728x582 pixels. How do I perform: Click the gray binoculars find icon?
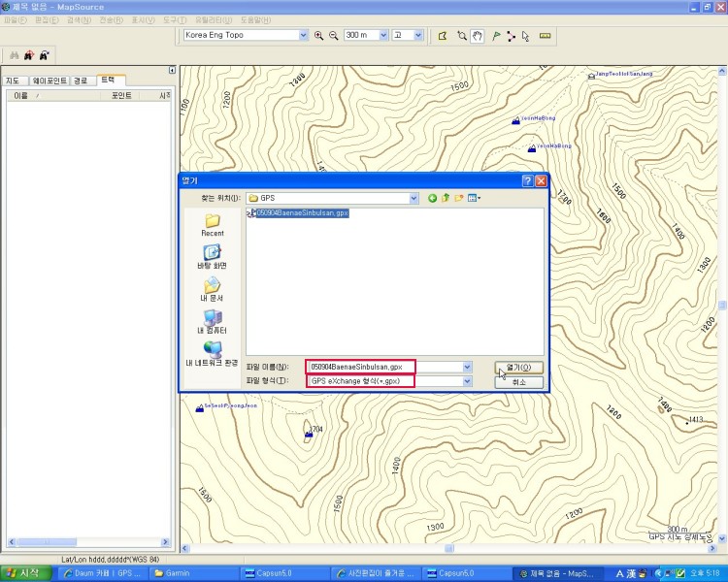click(x=15, y=55)
